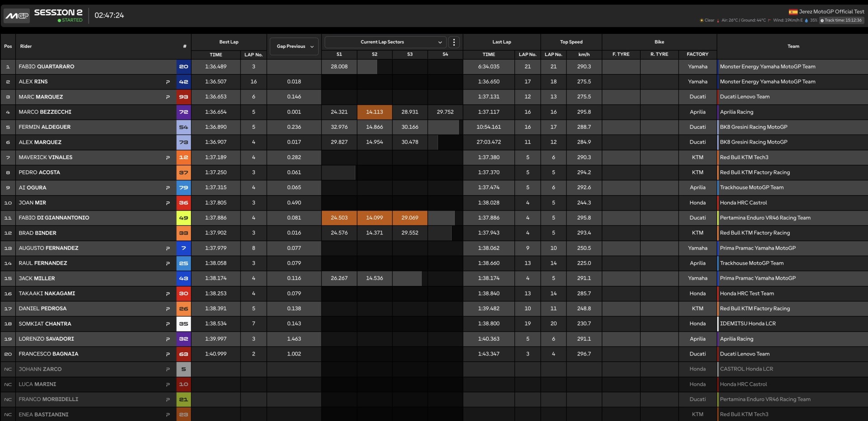The image size is (868, 421).
Task: Click Bagnaia's top speed 296.7
Action: [x=584, y=354]
